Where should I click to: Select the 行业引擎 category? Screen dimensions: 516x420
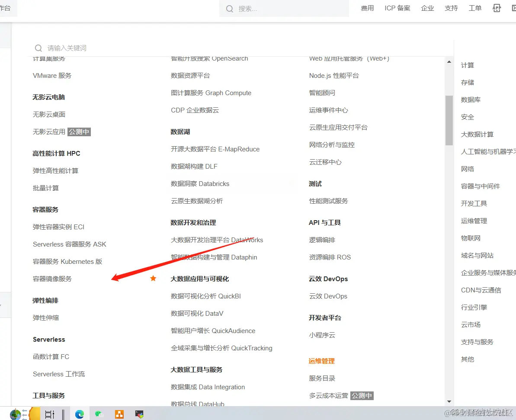point(474,308)
